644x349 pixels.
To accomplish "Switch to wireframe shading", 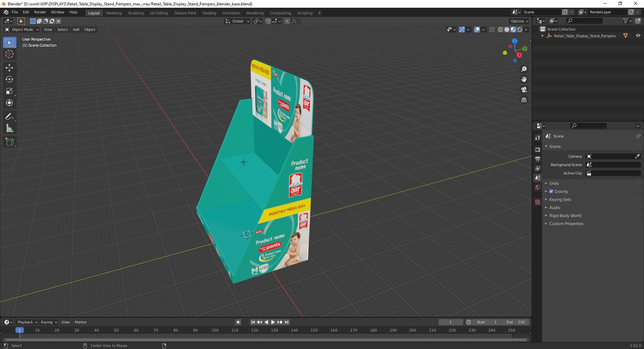I will point(500,30).
